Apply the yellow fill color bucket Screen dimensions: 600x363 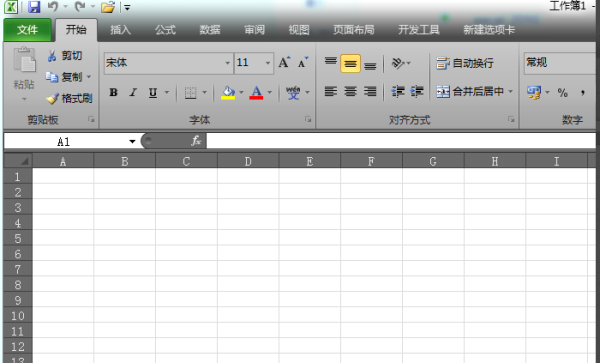point(228,93)
